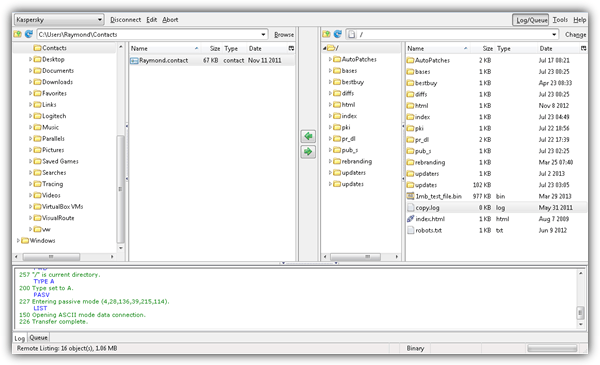Expand VirtualBox VMs folder in local tree
The height and width of the screenshot is (365, 600).
click(x=30, y=207)
